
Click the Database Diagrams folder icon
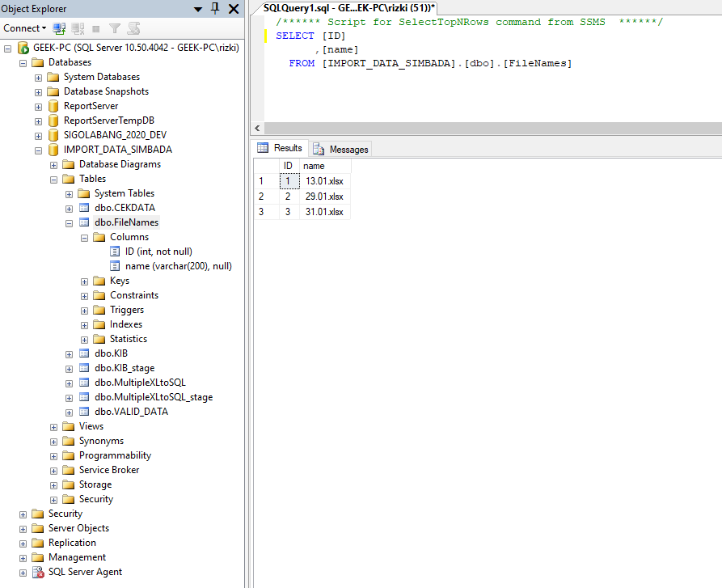69,164
